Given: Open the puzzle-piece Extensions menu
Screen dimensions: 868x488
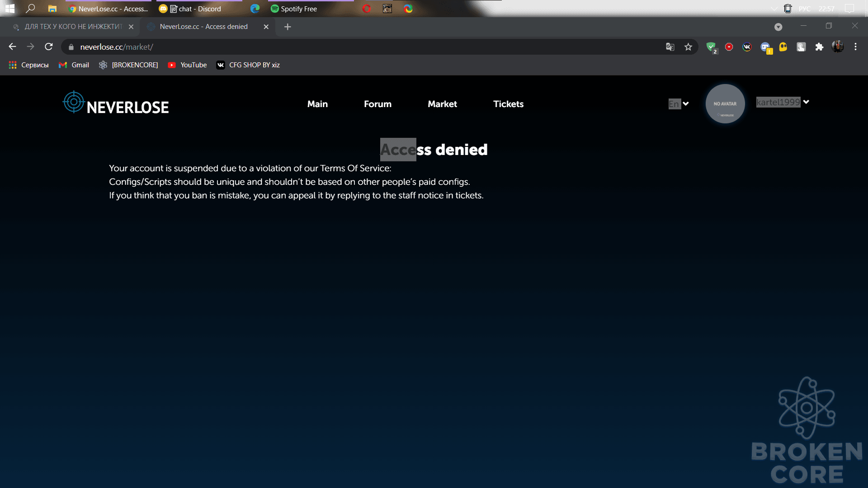Looking at the screenshot, I should click(819, 47).
